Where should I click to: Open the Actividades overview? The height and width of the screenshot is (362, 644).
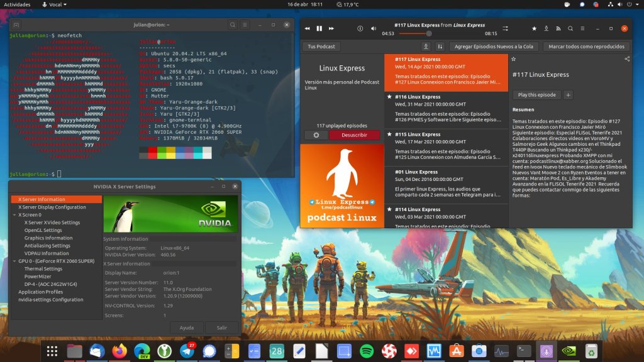click(18, 4)
